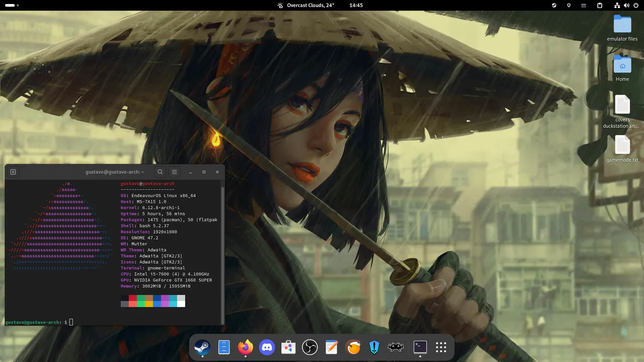Click the 'Kernel: 6.12.8-arch1-1' line

pyautogui.click(x=150, y=208)
